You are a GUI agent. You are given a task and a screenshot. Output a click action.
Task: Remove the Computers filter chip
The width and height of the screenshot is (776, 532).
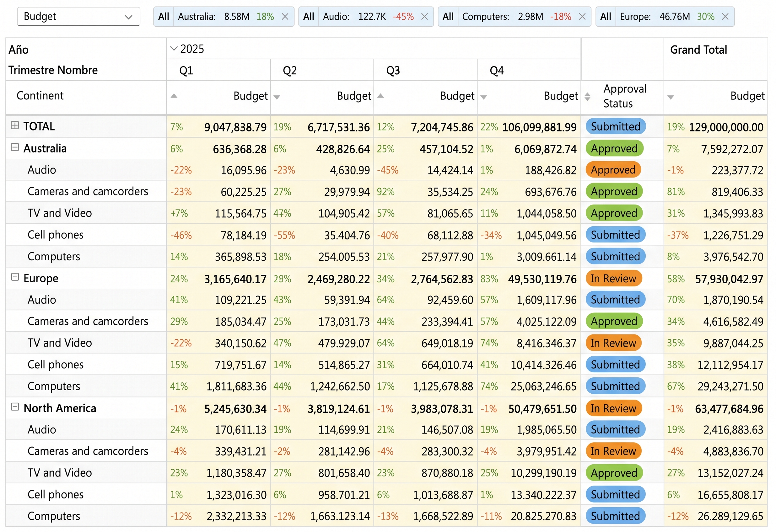[582, 16]
